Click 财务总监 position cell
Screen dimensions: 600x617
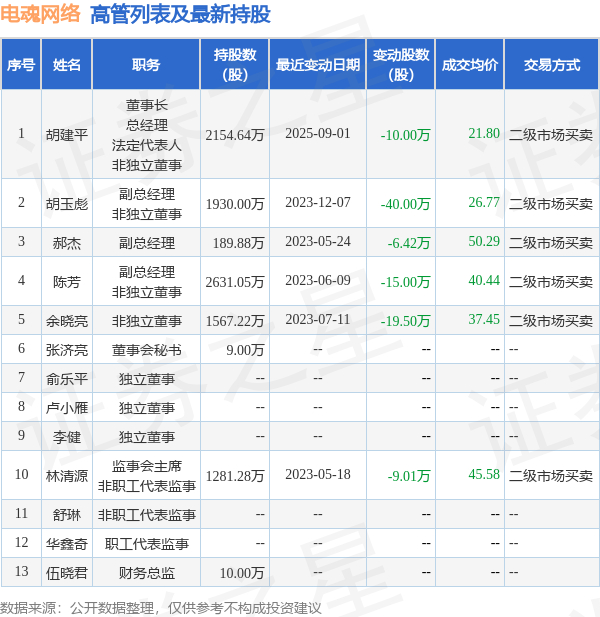coord(146,573)
